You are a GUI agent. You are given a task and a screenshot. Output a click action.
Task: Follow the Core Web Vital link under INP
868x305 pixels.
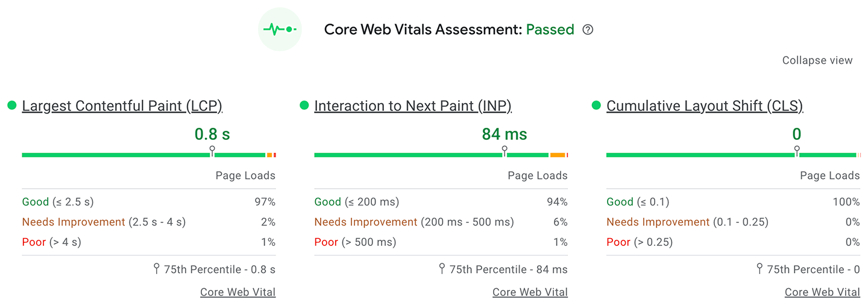[530, 292]
